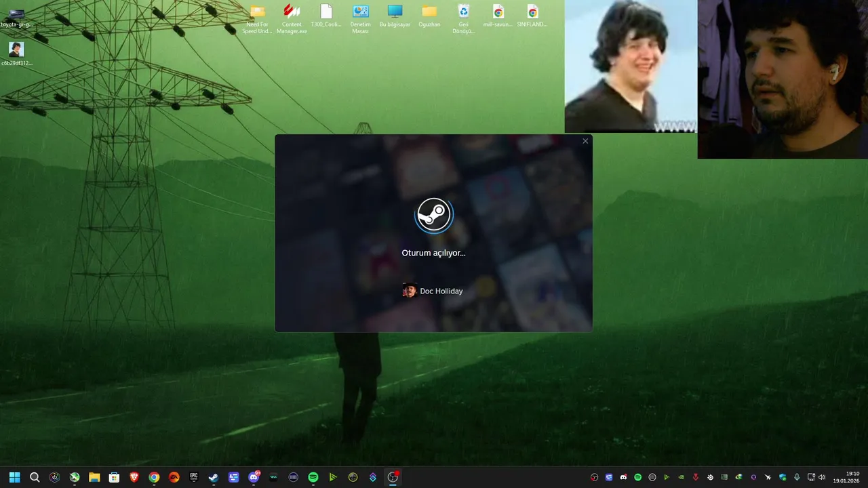Click the 'Oturum açılıyor...' status text
868x488 pixels.
pos(433,253)
